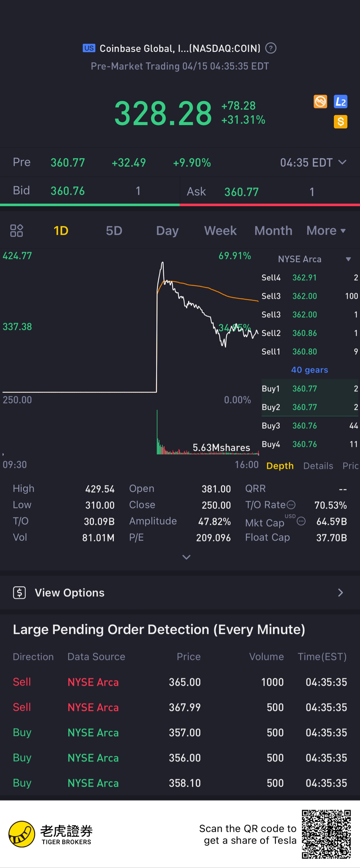
Task: Tap the View Options dollar icon
Action: [x=20, y=593]
